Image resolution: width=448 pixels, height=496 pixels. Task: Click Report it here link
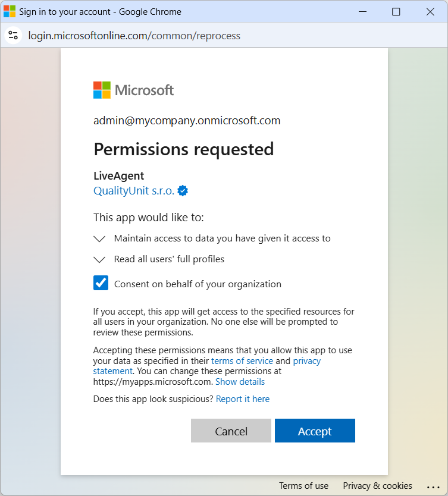coord(243,399)
